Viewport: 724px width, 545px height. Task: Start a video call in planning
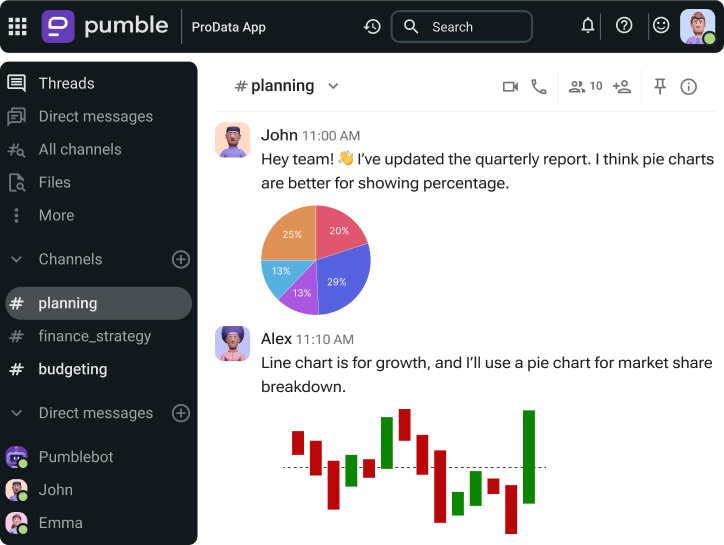(x=510, y=87)
